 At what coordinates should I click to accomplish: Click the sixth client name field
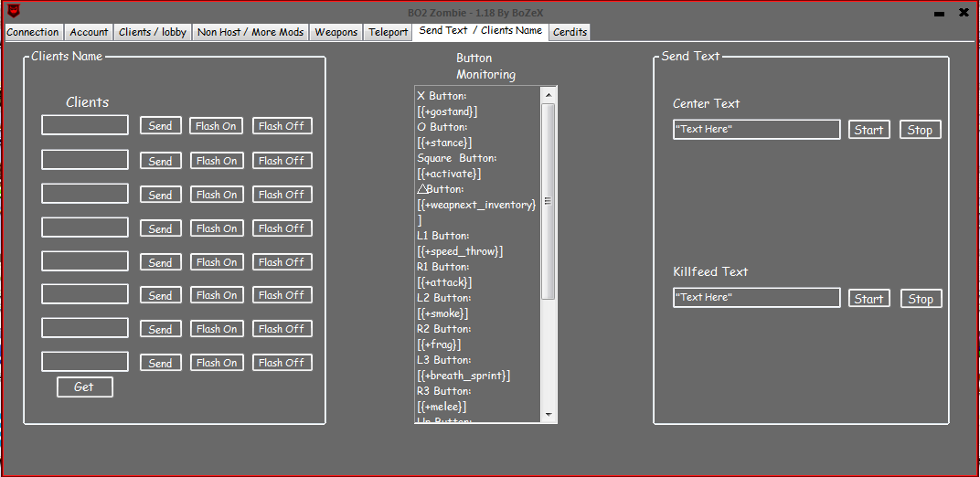coord(85,293)
